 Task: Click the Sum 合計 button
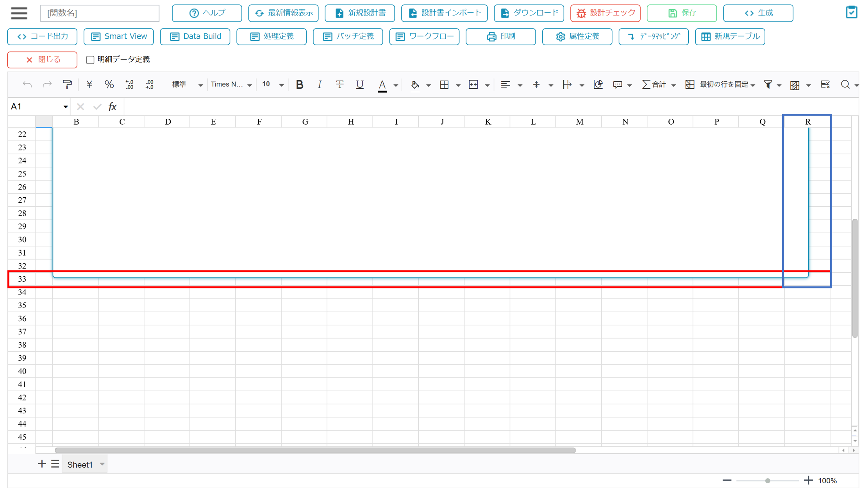click(654, 84)
